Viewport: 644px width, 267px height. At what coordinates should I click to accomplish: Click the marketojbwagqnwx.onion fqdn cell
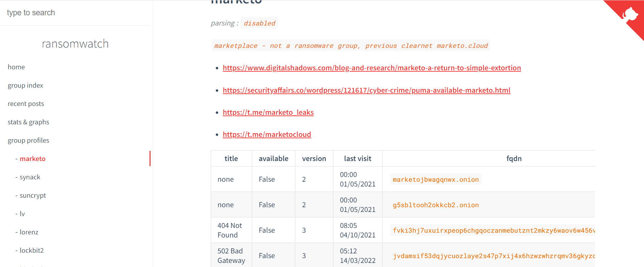436,179
